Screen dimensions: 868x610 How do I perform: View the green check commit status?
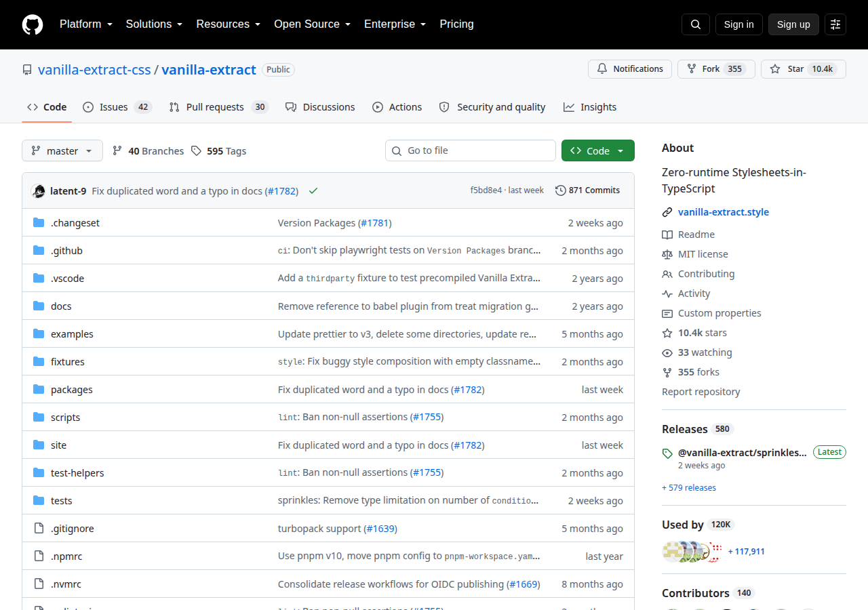[313, 191]
